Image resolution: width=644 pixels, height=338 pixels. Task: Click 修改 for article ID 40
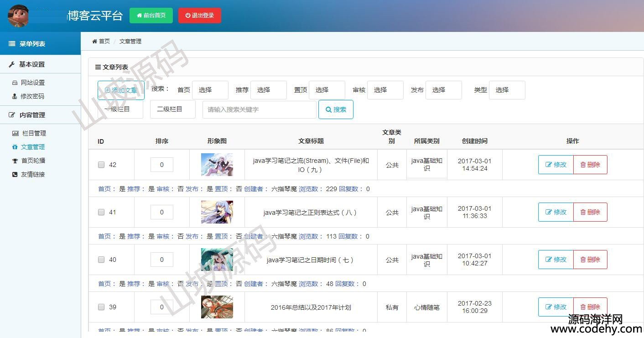[556, 260]
